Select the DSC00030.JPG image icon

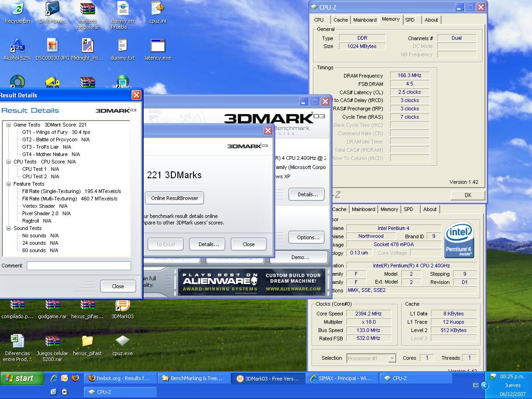pos(52,49)
